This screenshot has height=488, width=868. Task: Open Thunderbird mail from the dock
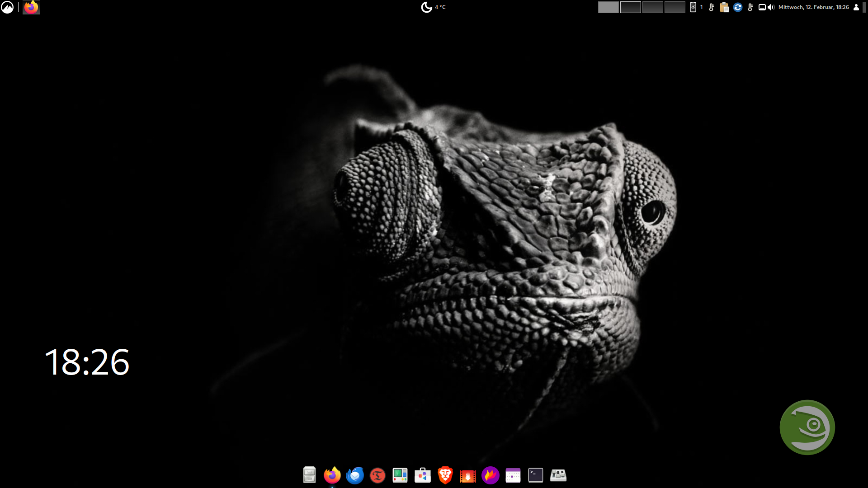coord(355,475)
